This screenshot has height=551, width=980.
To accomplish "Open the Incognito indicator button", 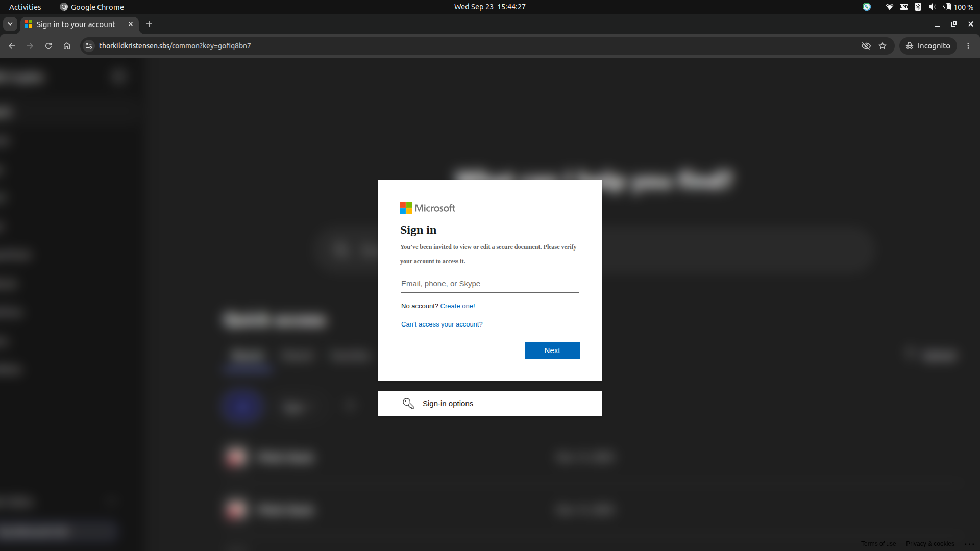I will (x=928, y=46).
